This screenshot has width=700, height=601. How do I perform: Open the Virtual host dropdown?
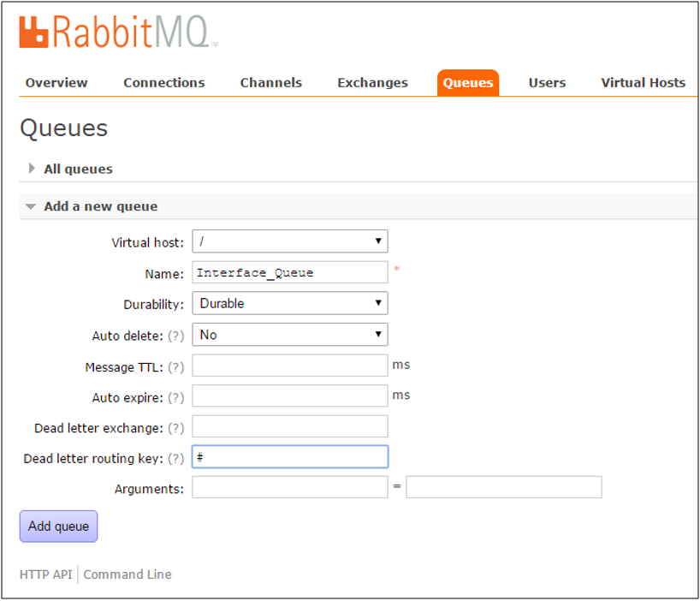coord(290,241)
